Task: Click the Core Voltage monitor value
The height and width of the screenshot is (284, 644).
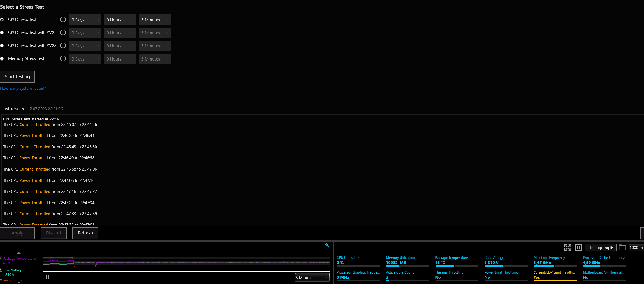Action: [x=491, y=263]
